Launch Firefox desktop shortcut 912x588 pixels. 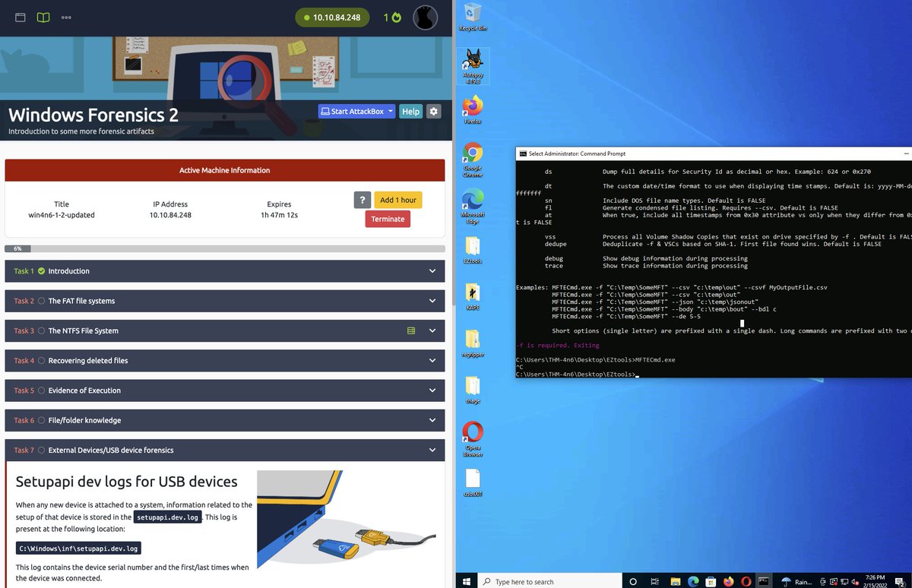coord(473,109)
